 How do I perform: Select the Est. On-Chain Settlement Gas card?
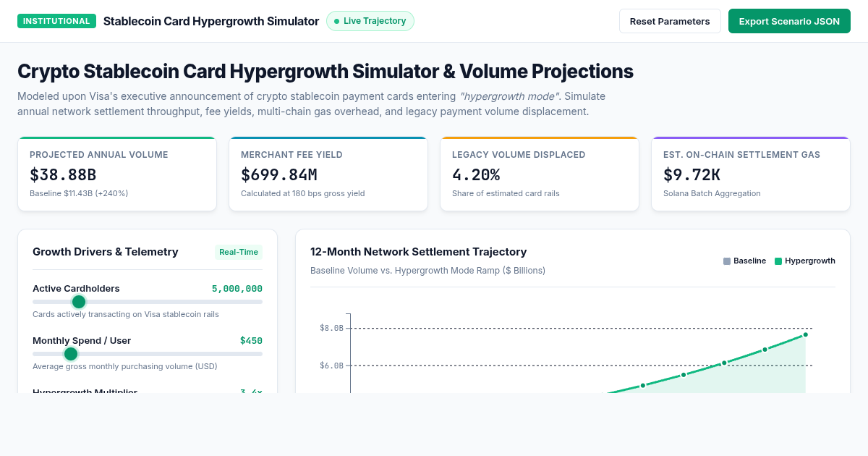pos(751,174)
